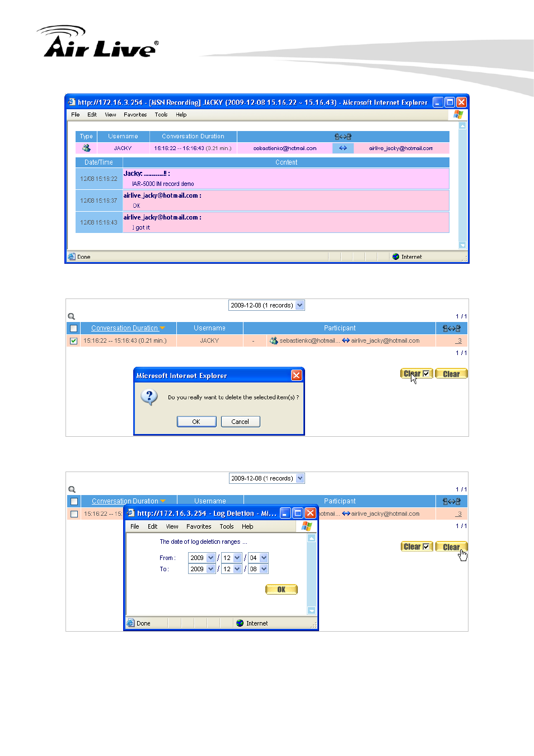Click Cancel in the delete confirmation dialog

(240, 422)
